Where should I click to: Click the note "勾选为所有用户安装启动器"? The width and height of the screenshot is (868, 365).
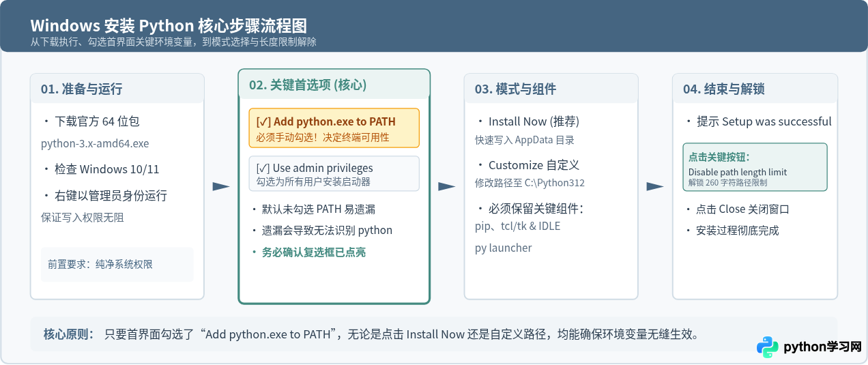click(313, 182)
